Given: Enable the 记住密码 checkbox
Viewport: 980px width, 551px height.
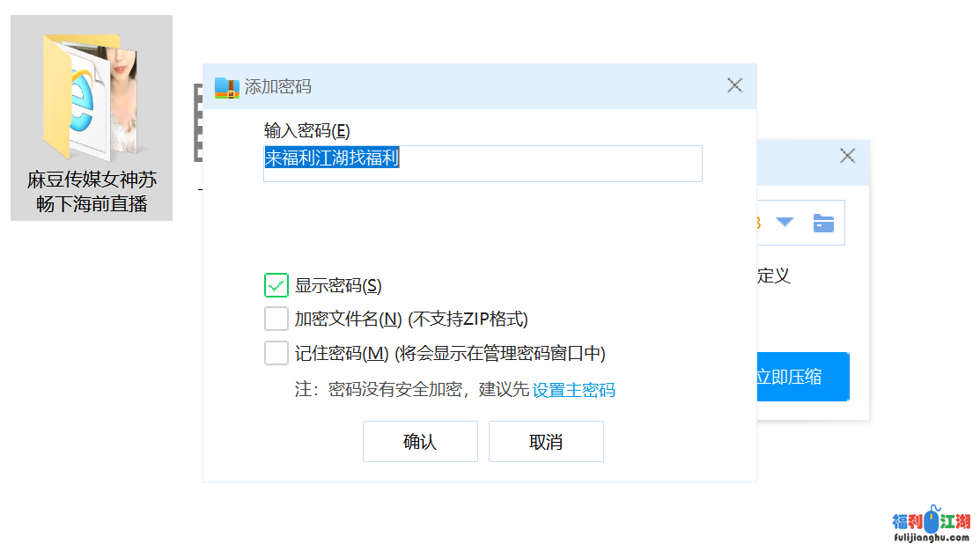Looking at the screenshot, I should [x=276, y=353].
